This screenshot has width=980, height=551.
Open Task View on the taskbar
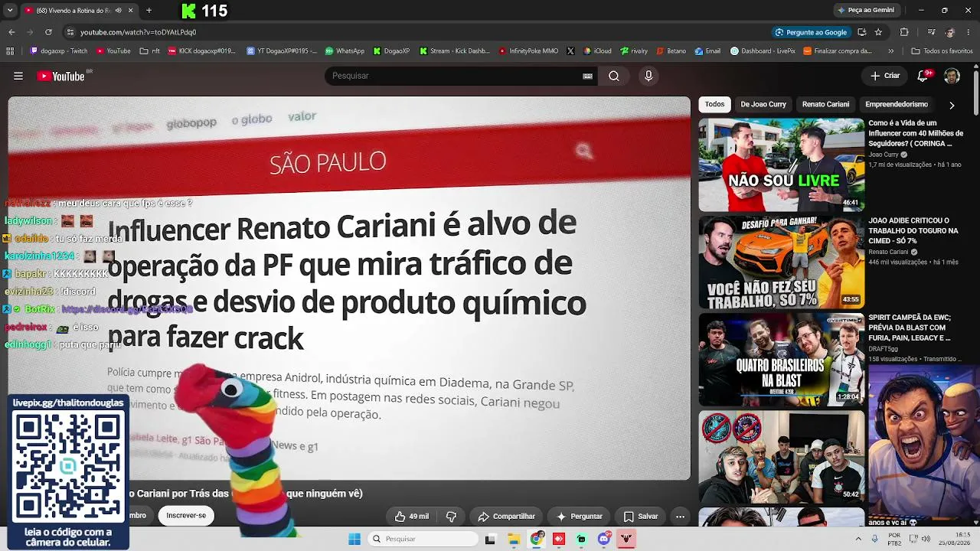tap(490, 539)
